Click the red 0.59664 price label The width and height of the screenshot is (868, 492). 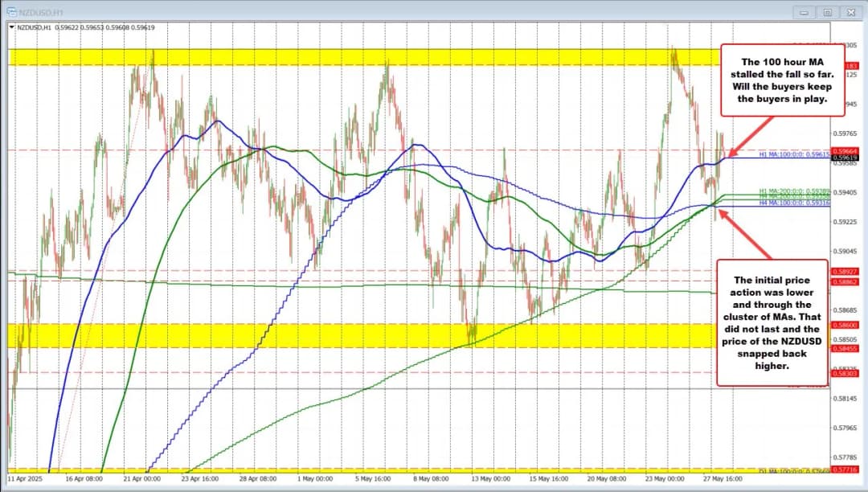tap(845, 150)
